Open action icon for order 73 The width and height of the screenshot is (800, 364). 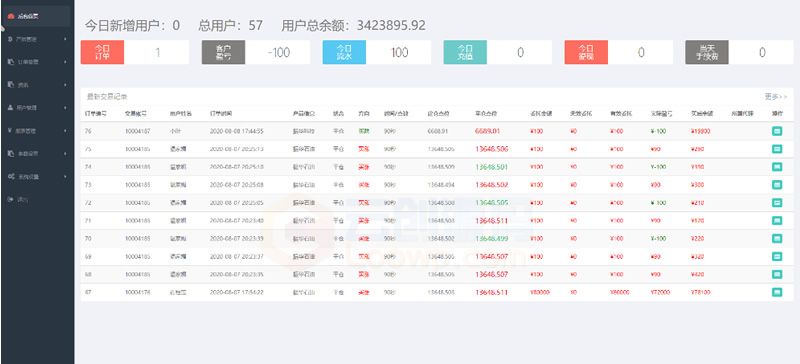click(777, 185)
